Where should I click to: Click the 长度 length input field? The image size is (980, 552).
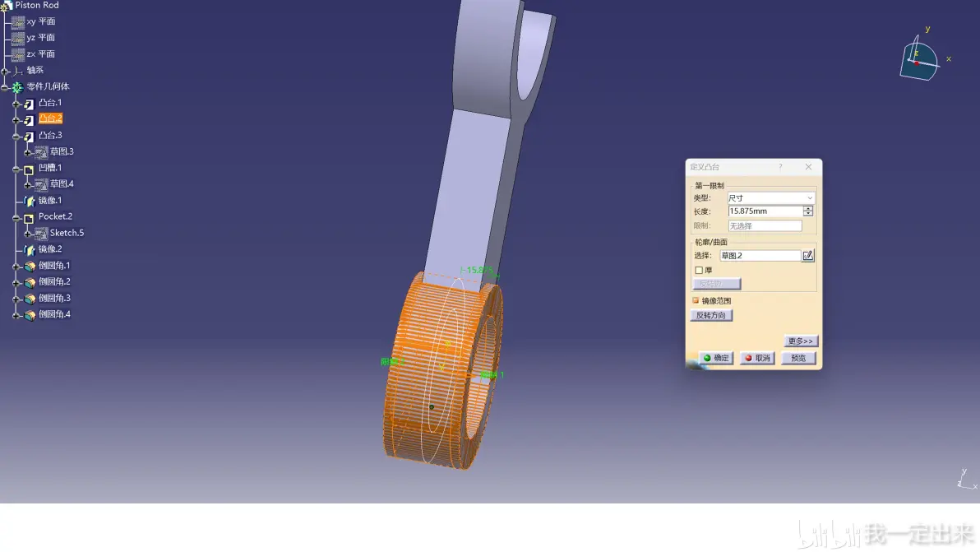coord(765,211)
